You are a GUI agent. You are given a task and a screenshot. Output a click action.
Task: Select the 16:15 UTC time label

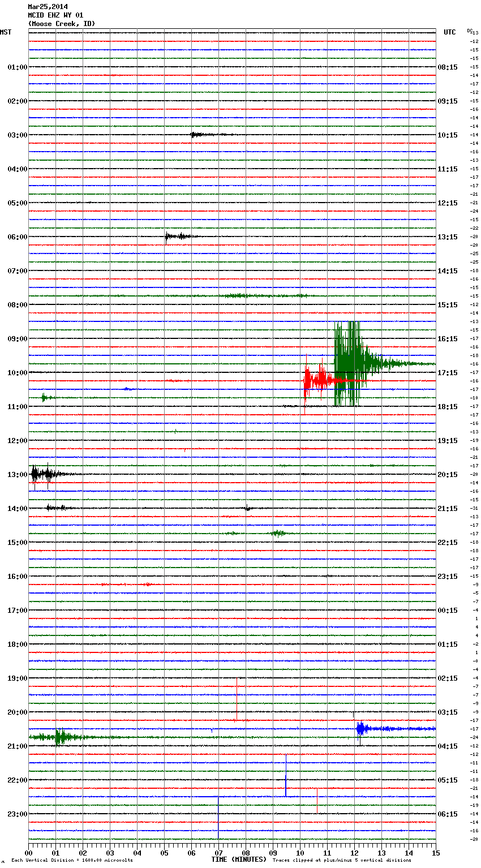click(x=448, y=339)
